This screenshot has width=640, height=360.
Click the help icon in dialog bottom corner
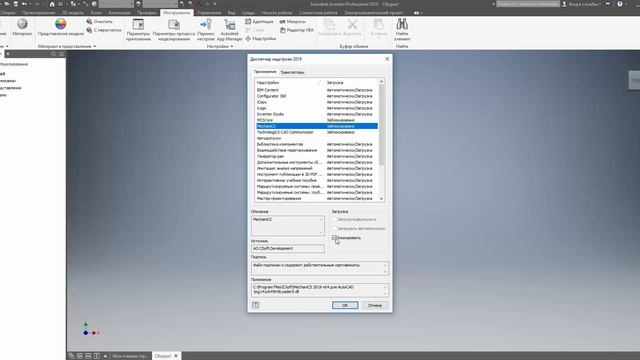tap(256, 305)
